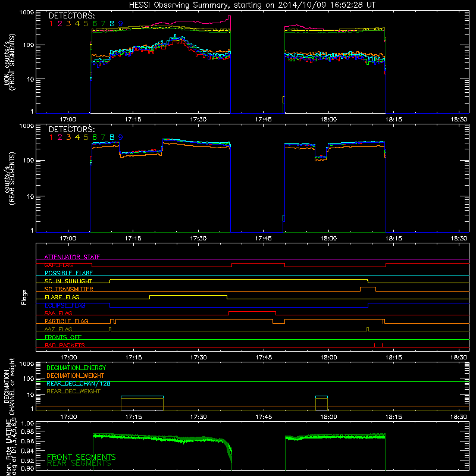Click the REAR_DEC_CHAN/128 legend entry
Viewport: 476px width, 476px height.
pyautogui.click(x=79, y=383)
